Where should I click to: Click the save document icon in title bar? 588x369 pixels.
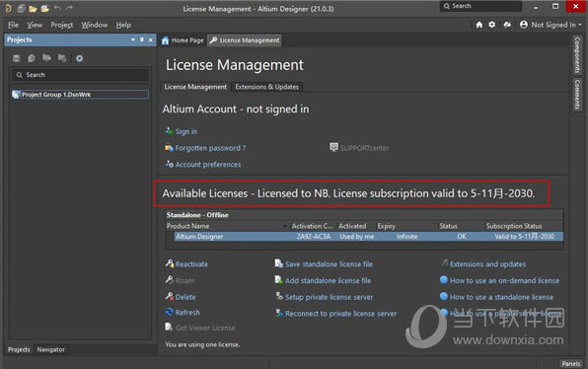click(x=22, y=8)
